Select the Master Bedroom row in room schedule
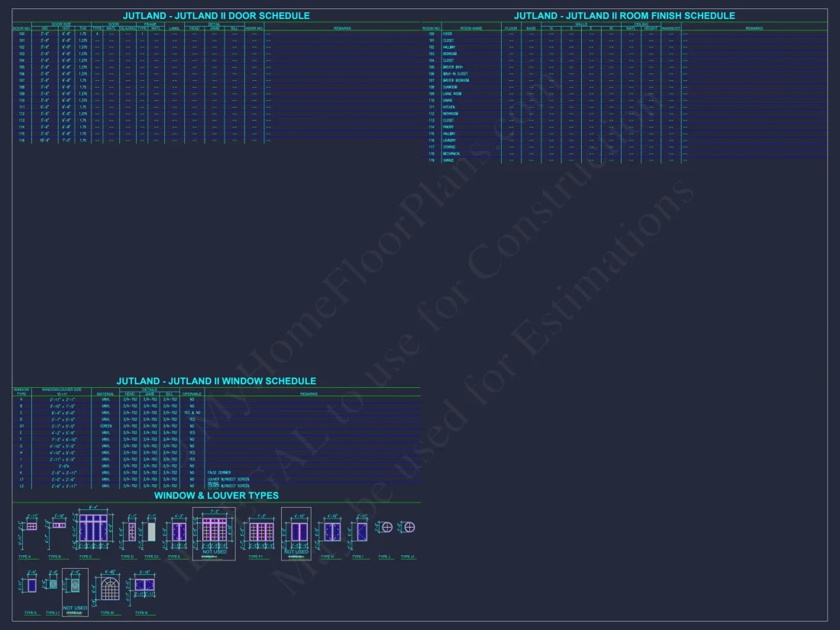 coord(456,81)
